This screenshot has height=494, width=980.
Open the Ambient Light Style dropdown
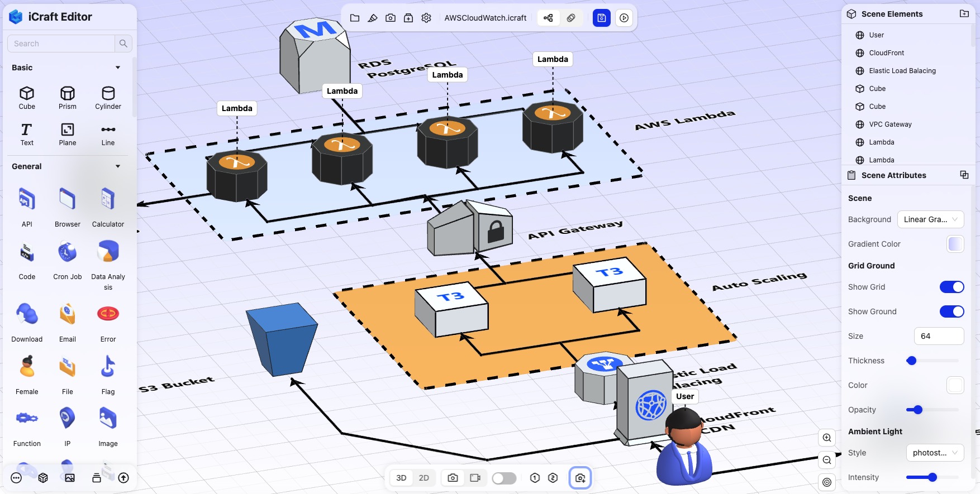(x=935, y=453)
